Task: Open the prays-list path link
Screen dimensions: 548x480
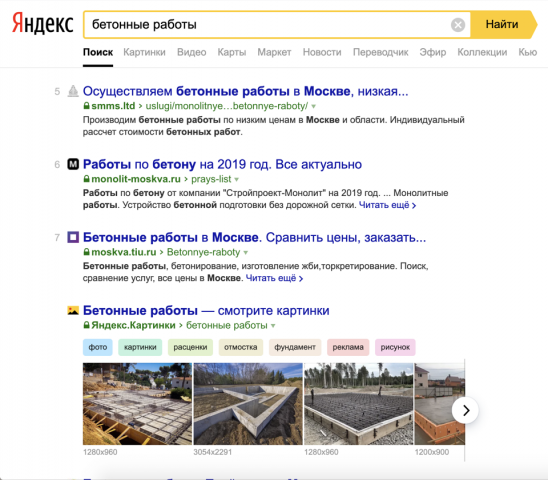Action: (x=211, y=179)
